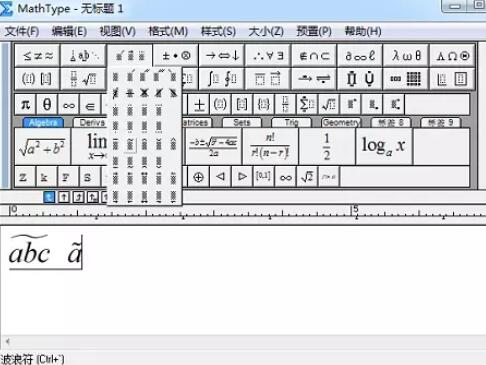Open the spaces and ellipses palette
The width and height of the screenshot is (486, 365).
click(84, 56)
